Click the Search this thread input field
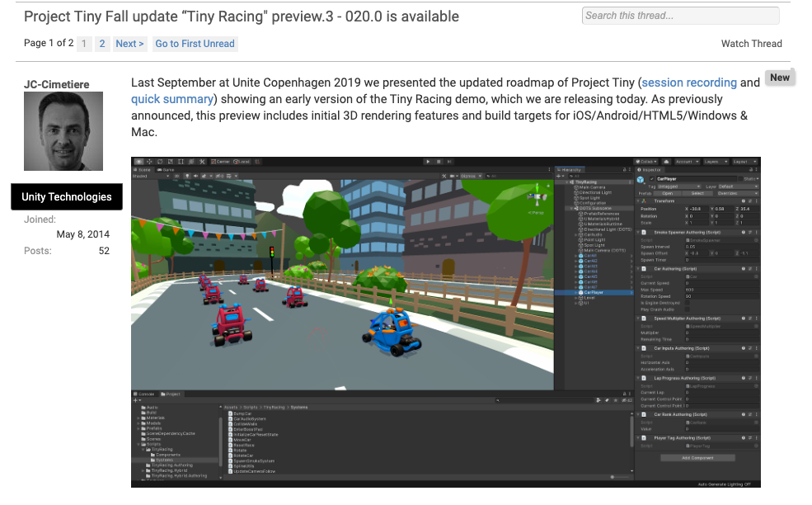The width and height of the screenshot is (812, 505). click(x=680, y=15)
